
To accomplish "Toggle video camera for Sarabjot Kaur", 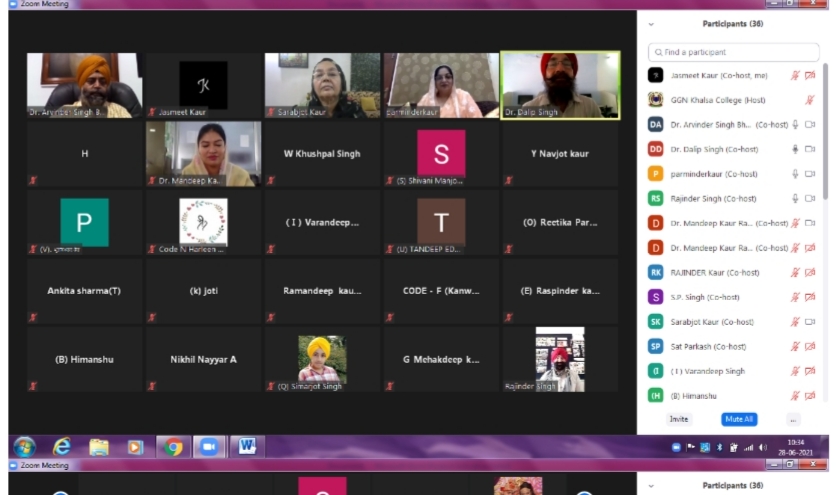I will click(x=810, y=322).
